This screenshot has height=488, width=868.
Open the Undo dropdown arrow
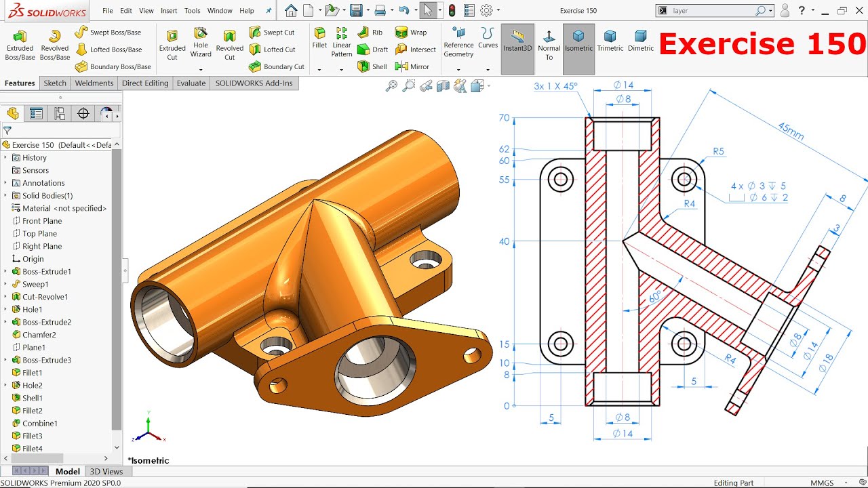[415, 11]
